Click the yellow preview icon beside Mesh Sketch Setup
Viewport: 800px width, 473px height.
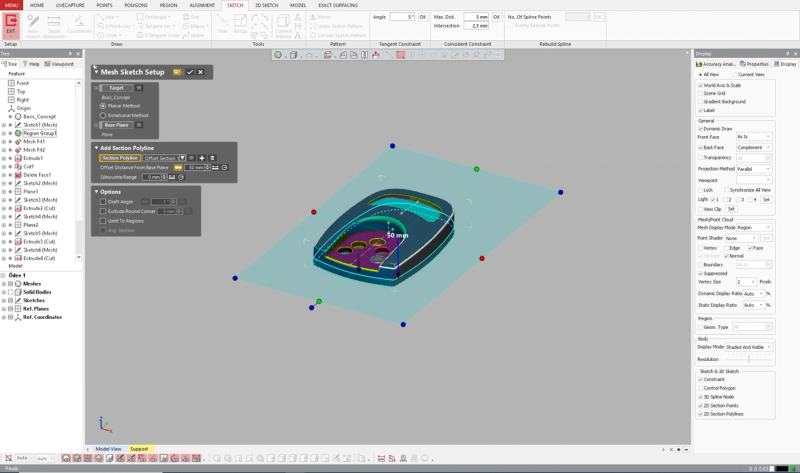177,72
